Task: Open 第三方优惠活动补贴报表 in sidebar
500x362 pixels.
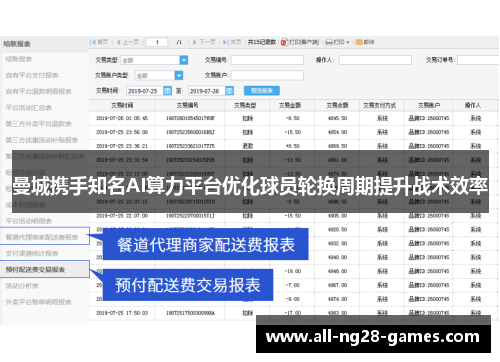Action: [x=42, y=140]
